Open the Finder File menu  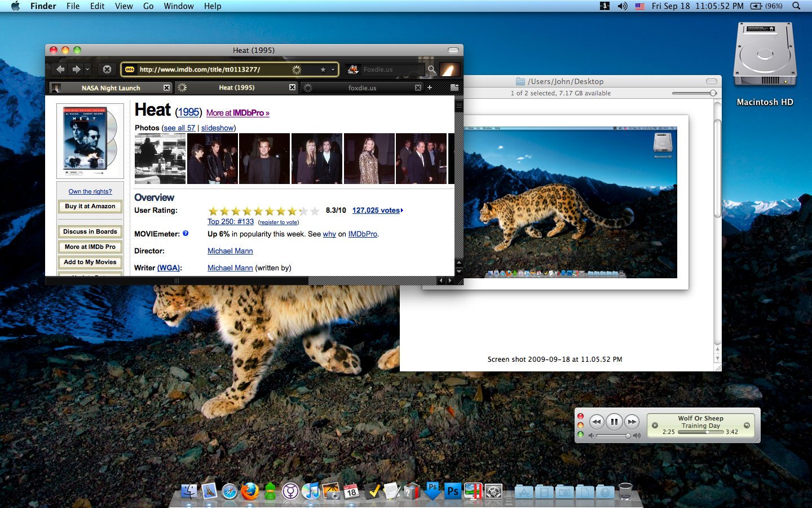pos(73,6)
